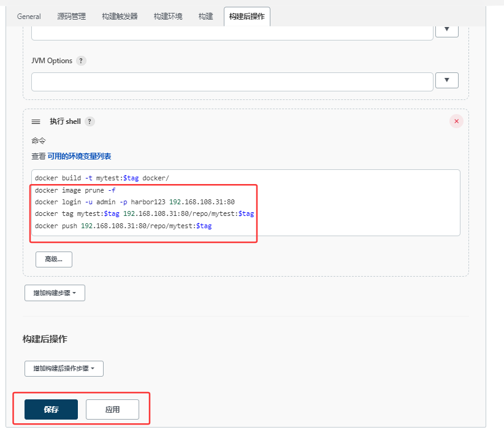Go to the 构建 tab

tap(205, 17)
